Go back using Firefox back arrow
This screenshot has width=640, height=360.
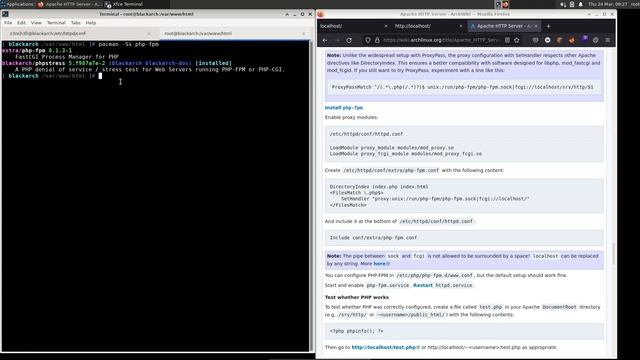[x=325, y=40]
